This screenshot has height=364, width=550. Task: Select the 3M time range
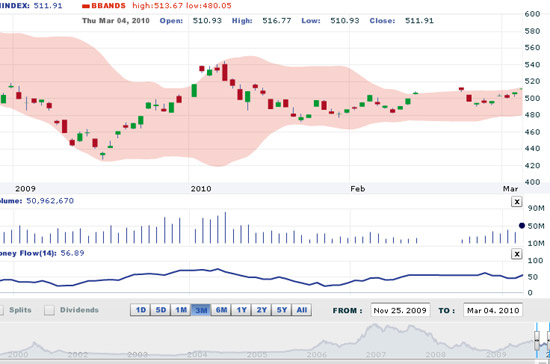[201, 310]
